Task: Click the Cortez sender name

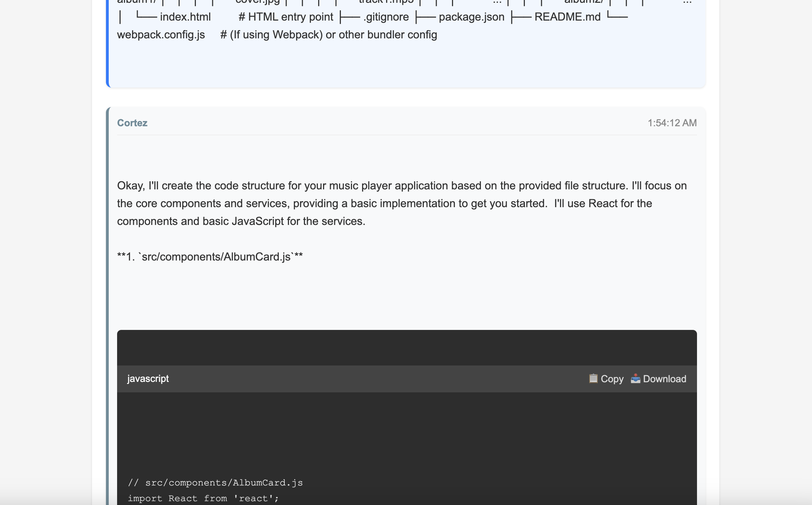Action: tap(132, 123)
